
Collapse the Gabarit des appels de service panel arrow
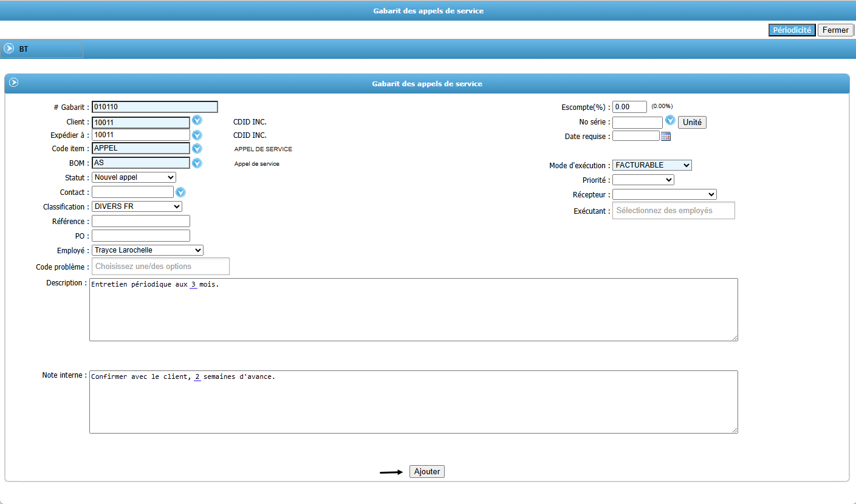coord(13,83)
